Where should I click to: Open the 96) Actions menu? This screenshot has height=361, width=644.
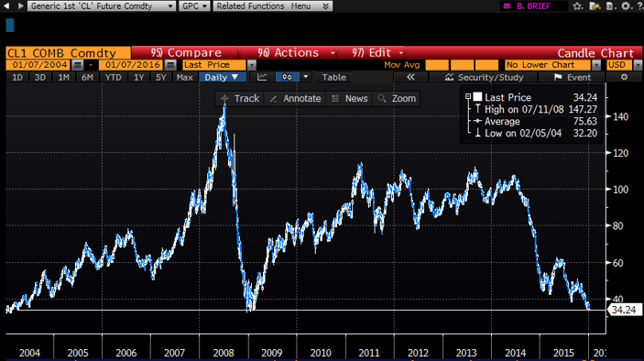click(288, 52)
